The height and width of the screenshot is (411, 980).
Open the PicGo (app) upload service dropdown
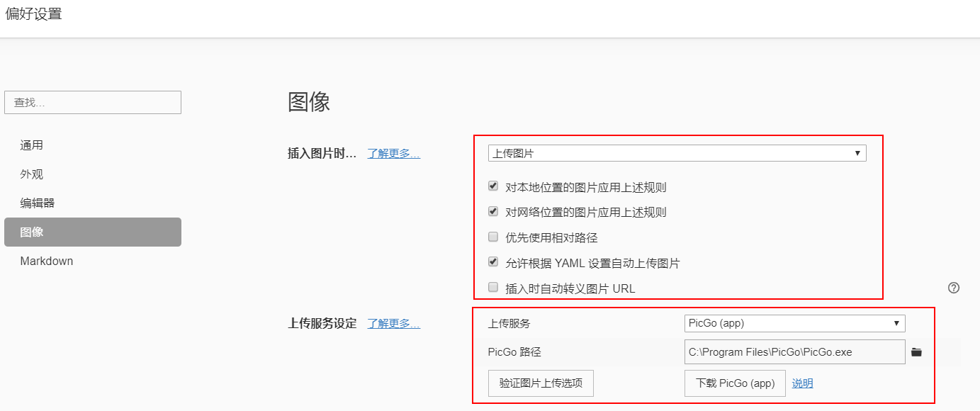(x=795, y=323)
